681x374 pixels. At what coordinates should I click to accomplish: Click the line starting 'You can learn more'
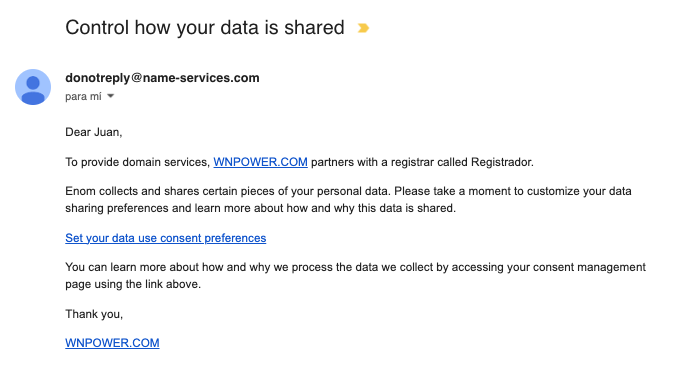(x=355, y=267)
